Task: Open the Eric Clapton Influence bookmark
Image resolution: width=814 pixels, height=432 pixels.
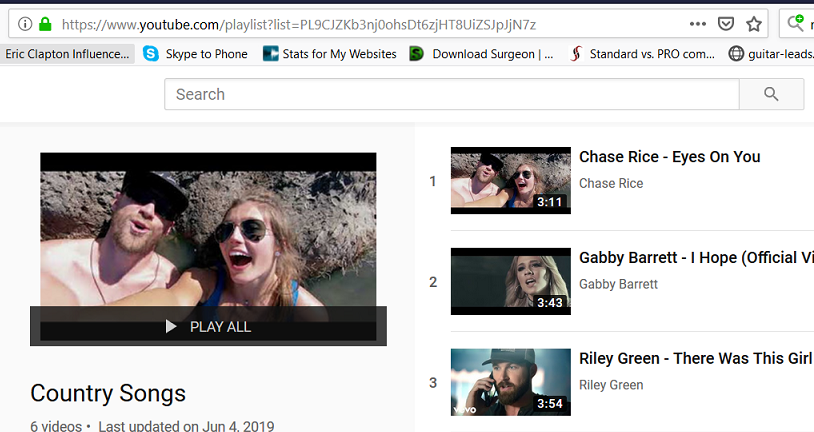Action: [67, 54]
